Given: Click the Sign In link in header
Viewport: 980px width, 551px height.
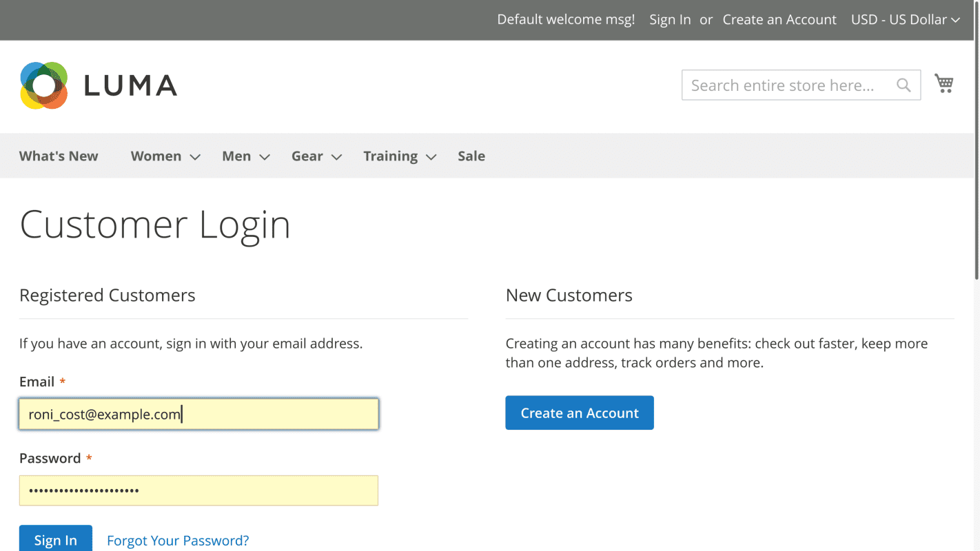Looking at the screenshot, I should pos(670,19).
